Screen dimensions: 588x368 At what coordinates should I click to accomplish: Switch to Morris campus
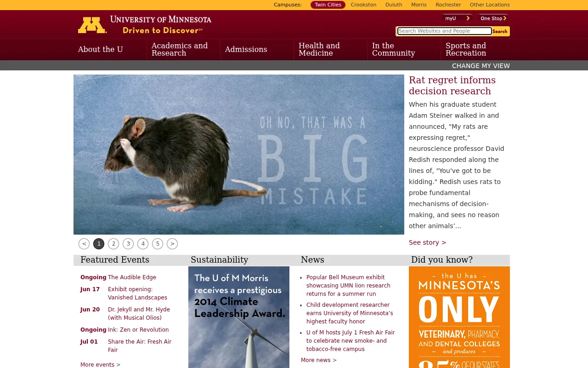point(419,5)
